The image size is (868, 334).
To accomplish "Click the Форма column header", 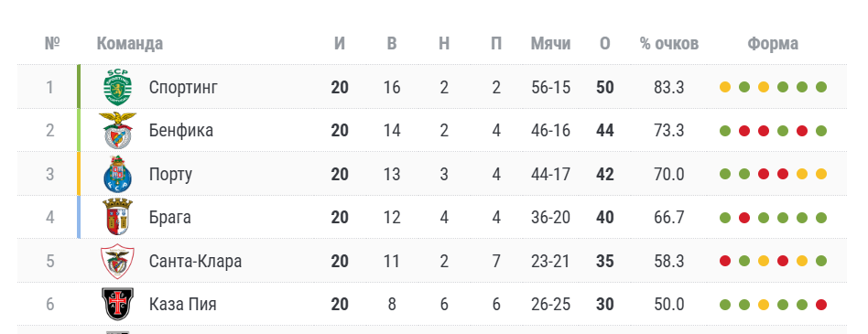I will tap(773, 44).
